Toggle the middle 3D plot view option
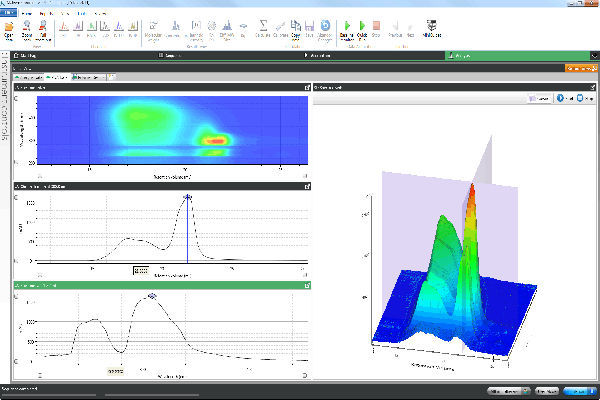The width and height of the screenshot is (600, 400). (563, 99)
